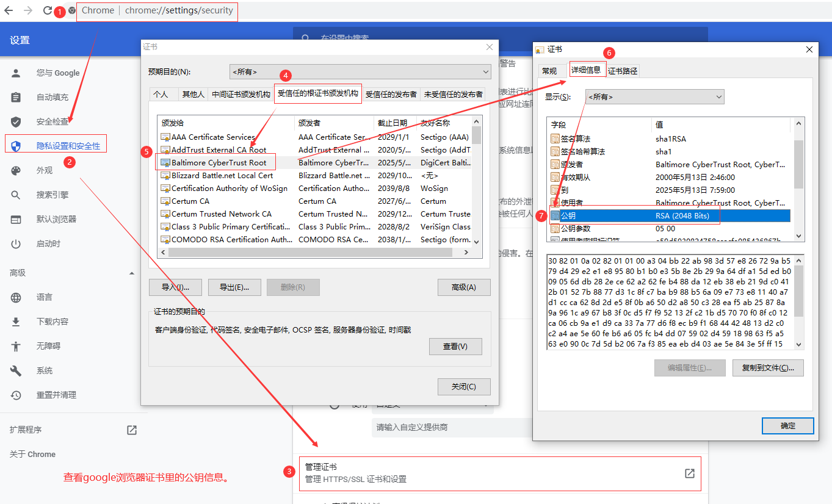Viewport: 832px width, 504px height.
Task: Open the 证书路径 tab
Action: 623,71
